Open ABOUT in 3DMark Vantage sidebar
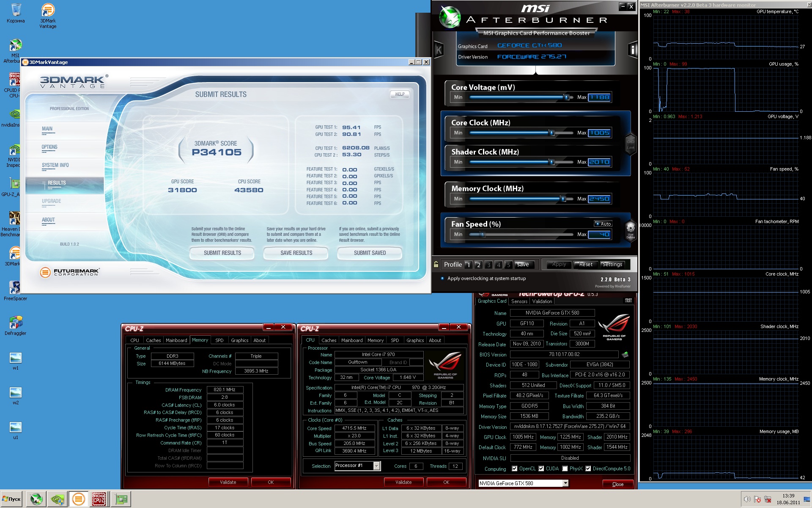 (x=48, y=220)
